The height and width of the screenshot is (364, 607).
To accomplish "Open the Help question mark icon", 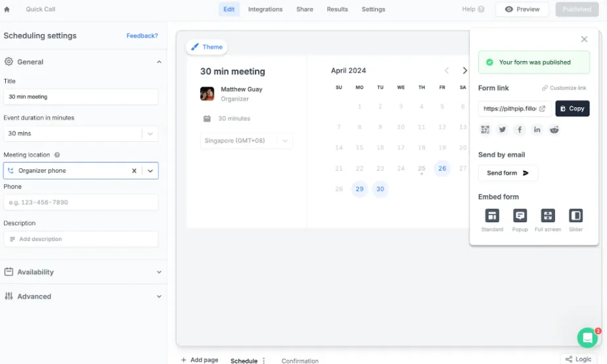I will tap(481, 9).
